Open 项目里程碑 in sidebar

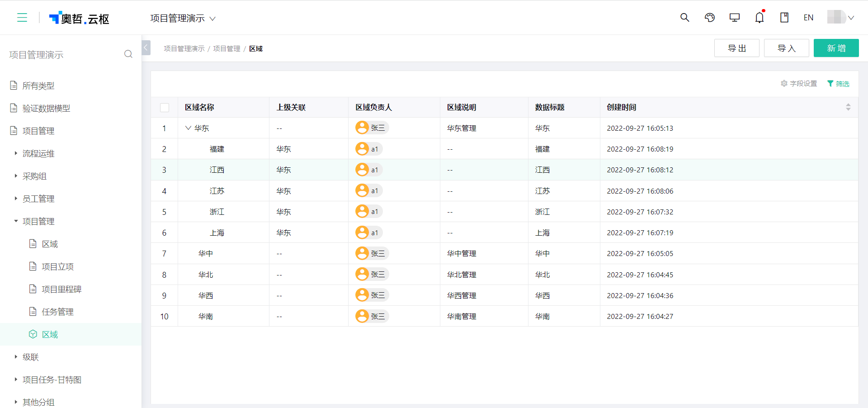(x=61, y=289)
